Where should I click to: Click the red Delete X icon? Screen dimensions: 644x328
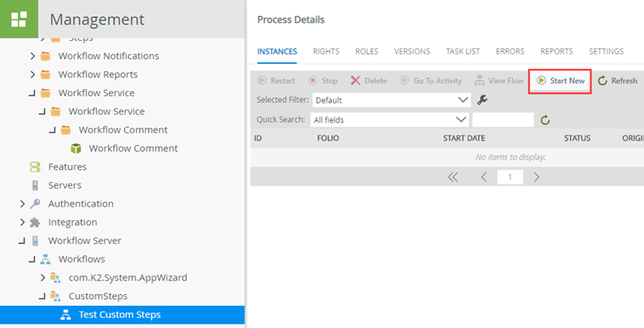click(355, 81)
